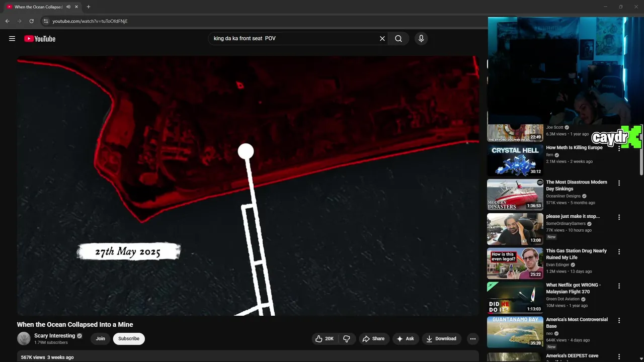
Task: Open options for 'What Netflix got WRONG'
Action: click(x=619, y=286)
